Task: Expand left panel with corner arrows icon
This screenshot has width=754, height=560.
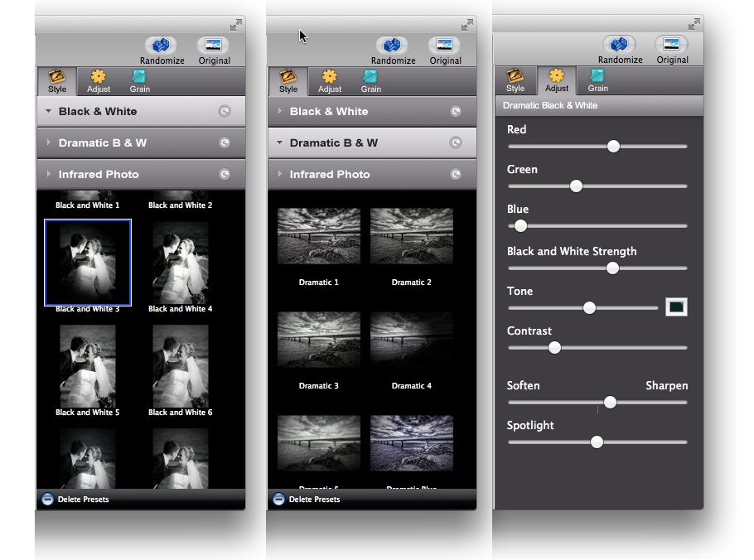Action: [x=235, y=25]
